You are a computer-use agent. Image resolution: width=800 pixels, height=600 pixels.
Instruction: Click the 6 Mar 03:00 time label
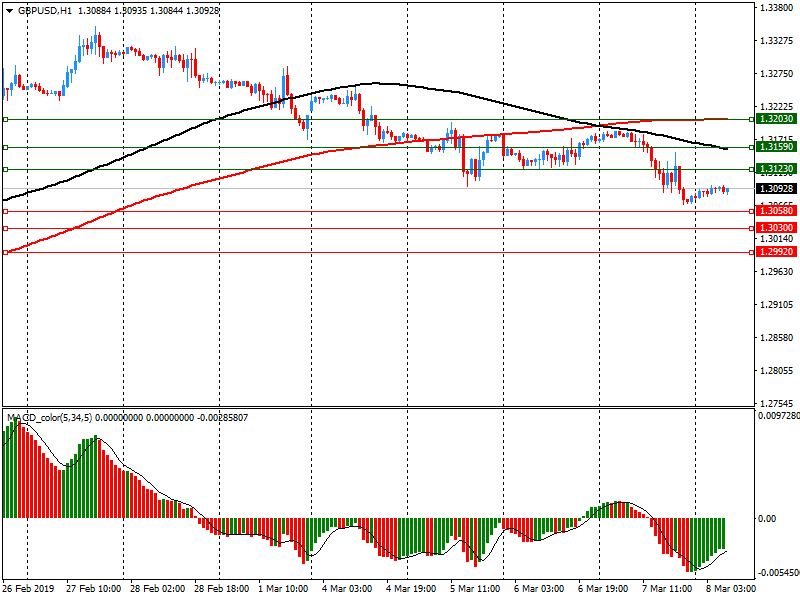click(539, 589)
